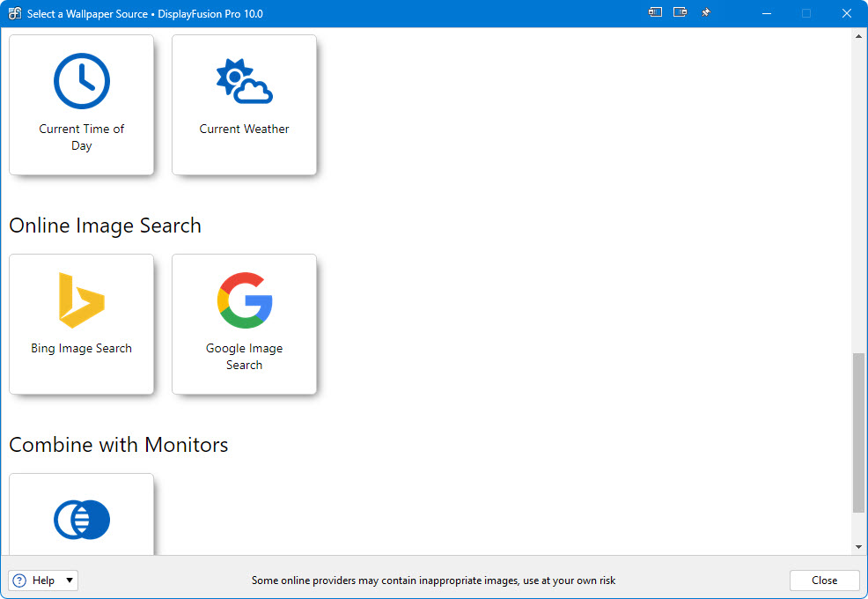Minimize the Select a Wallpaper Source window
Viewport: 868px width, 599px height.
[765, 13]
